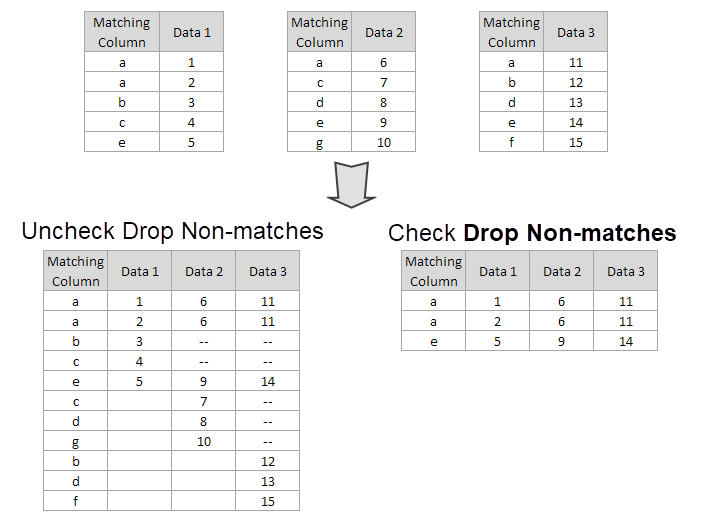Select cell value 15 in top-right table
This screenshot has width=710, height=522.
click(x=576, y=142)
